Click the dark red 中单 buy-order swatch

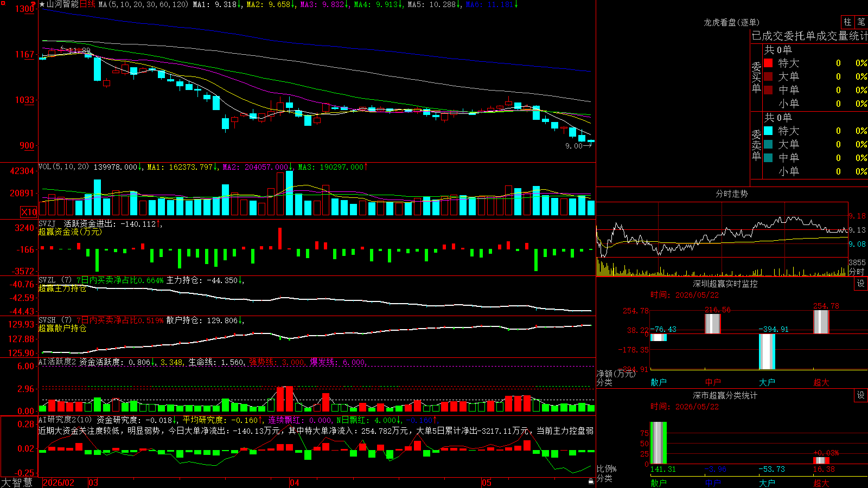point(768,90)
